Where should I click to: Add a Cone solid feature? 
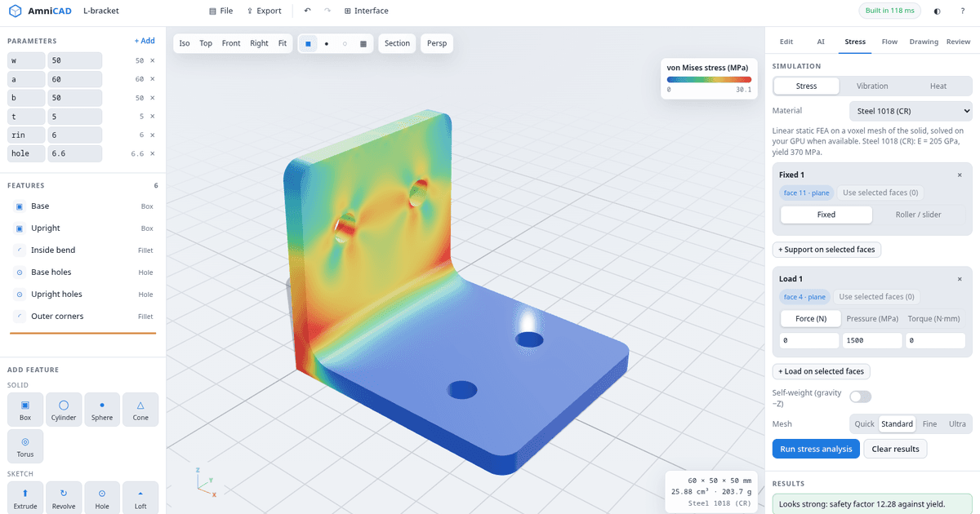pos(140,409)
